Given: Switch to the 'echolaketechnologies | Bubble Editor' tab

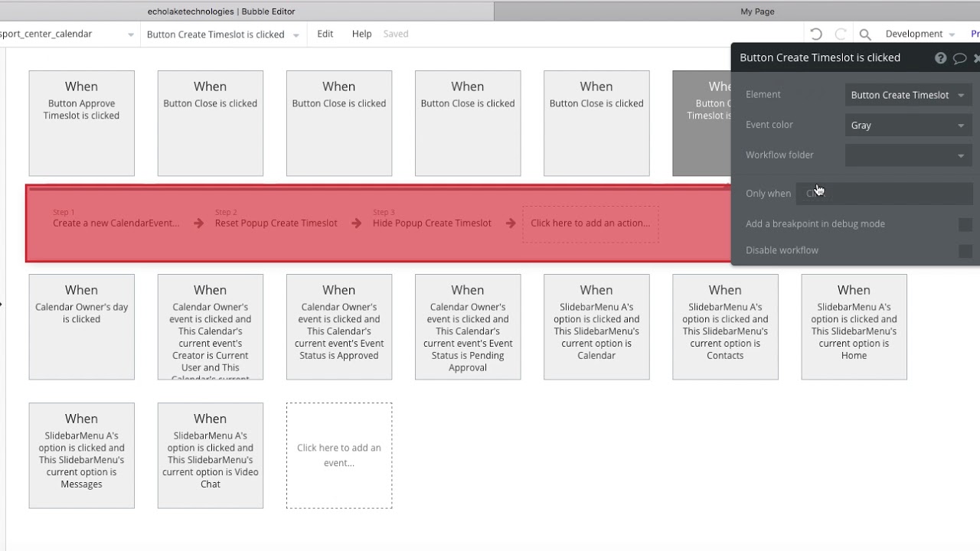Looking at the screenshot, I should 221,11.
